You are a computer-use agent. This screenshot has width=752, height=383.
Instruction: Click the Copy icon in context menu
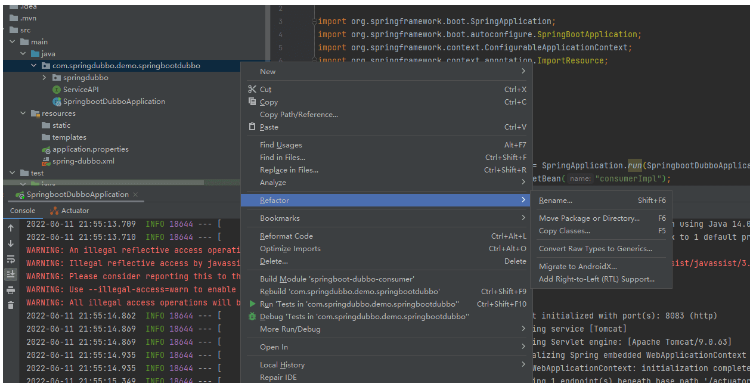tap(252, 102)
